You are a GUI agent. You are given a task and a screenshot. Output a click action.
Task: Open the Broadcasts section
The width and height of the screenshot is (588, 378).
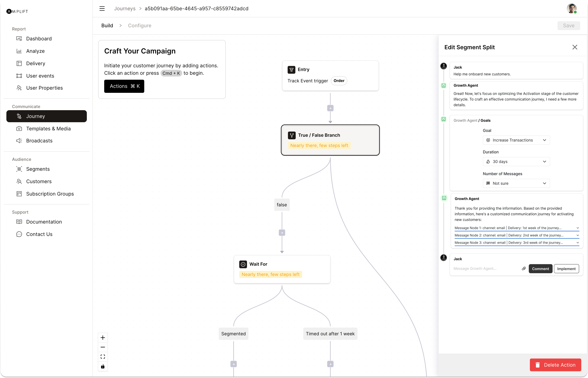tap(39, 141)
